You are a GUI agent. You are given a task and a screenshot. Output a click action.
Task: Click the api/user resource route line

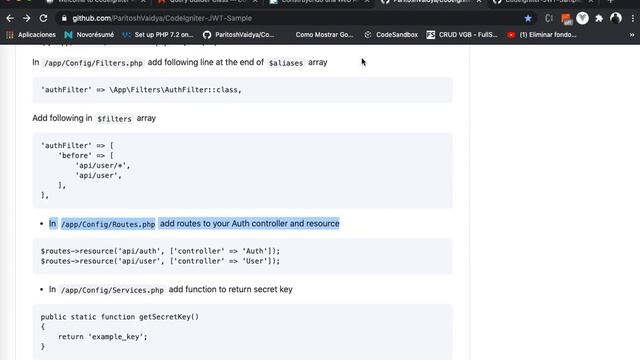point(160,261)
